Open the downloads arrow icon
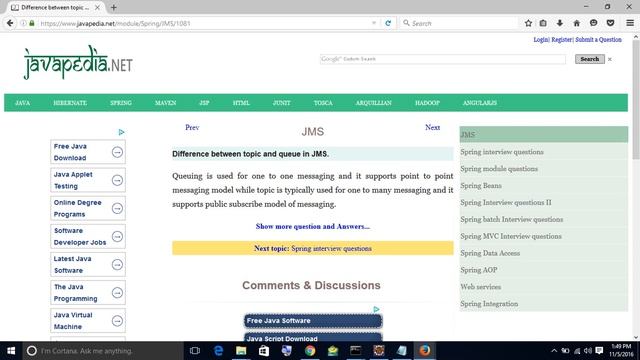640x360 pixels. [x=560, y=23]
